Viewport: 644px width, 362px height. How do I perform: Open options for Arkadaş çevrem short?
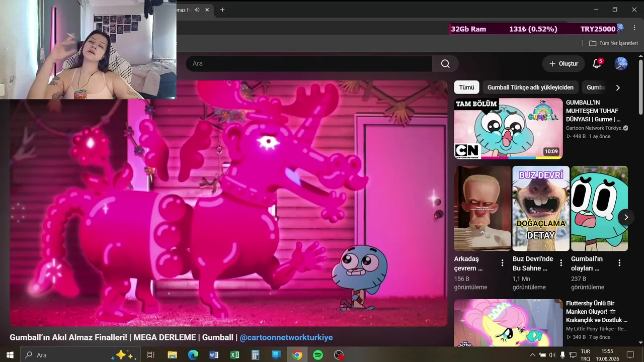[x=502, y=263]
